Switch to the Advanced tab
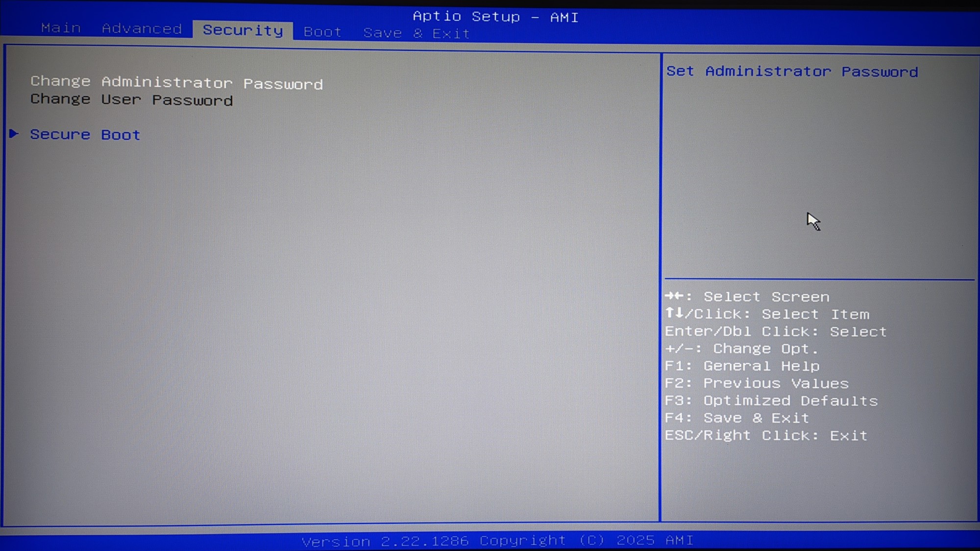The image size is (980, 551). pos(142,29)
